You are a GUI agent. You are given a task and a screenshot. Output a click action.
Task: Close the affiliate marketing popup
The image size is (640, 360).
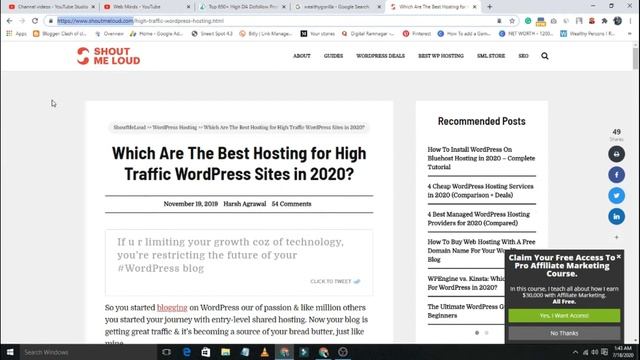[x=619, y=256]
